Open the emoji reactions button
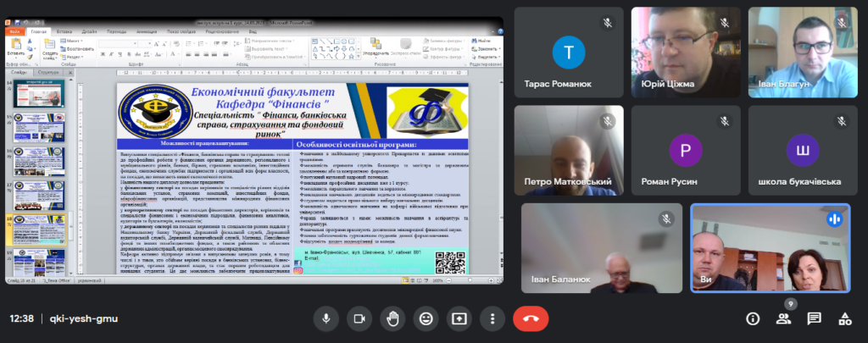The width and height of the screenshot is (868, 343). [426, 318]
